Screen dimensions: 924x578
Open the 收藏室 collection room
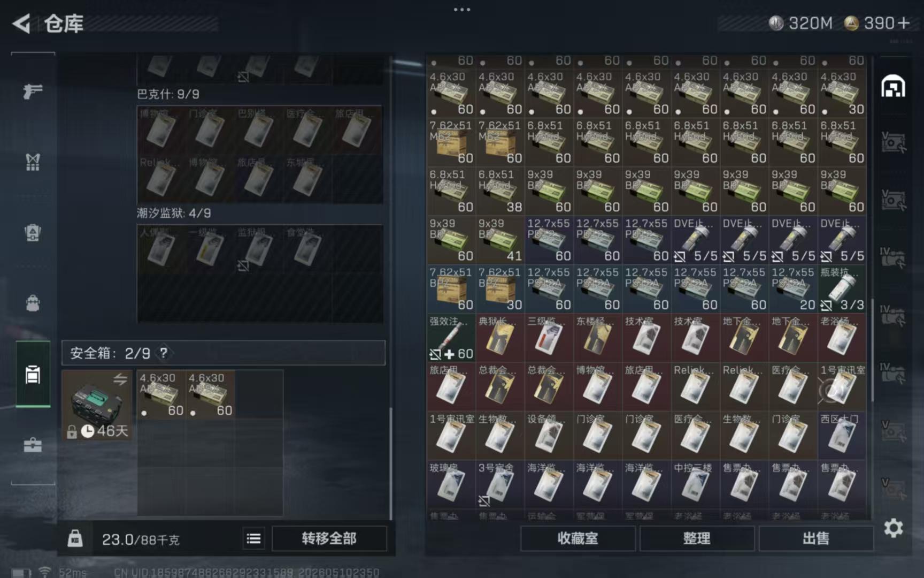tap(578, 538)
